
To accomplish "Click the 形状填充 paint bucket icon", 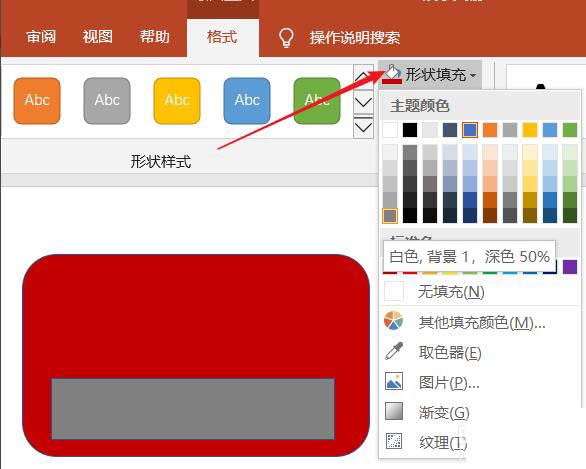I will [392, 74].
